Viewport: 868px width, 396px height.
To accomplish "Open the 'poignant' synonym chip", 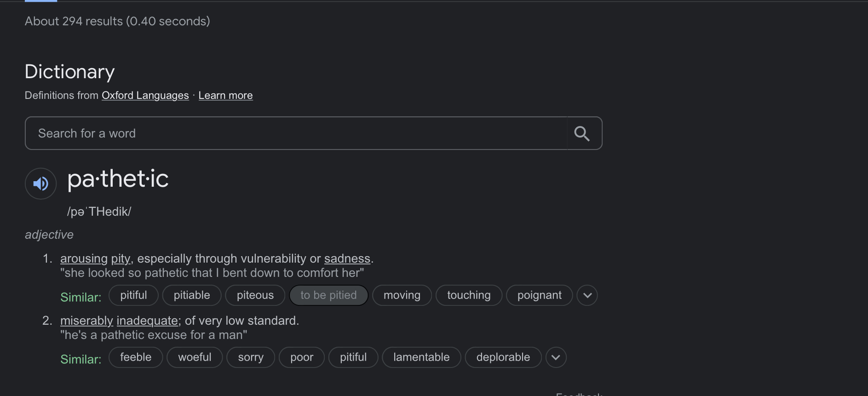I will pyautogui.click(x=539, y=295).
